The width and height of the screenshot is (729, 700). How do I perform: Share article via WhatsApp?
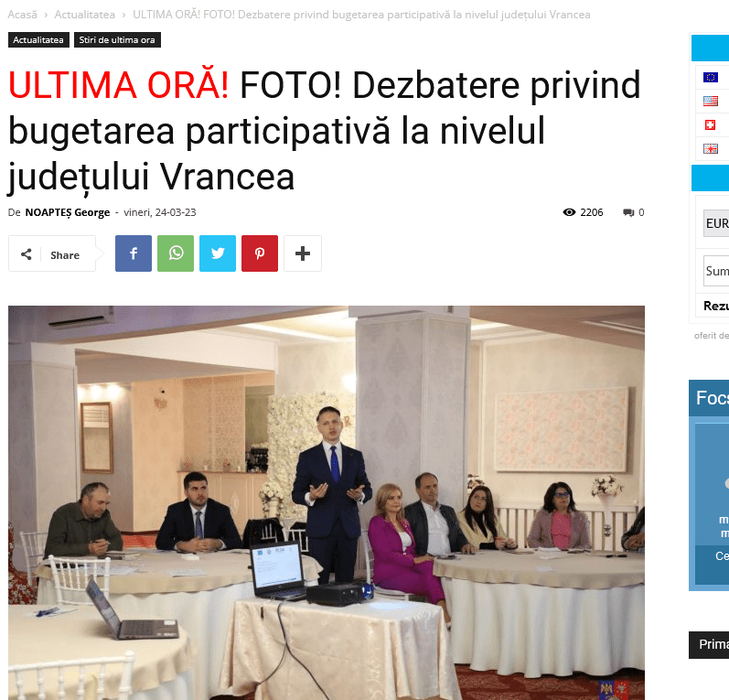click(x=176, y=253)
